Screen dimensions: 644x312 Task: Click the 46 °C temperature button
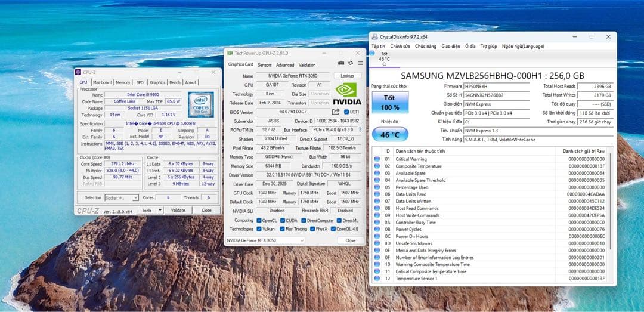tap(390, 134)
